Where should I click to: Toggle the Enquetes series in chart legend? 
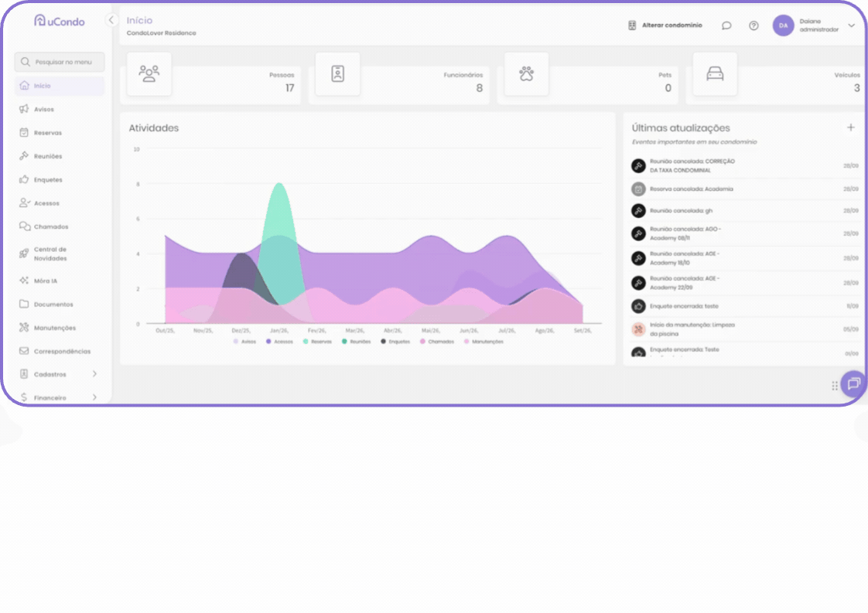click(395, 342)
